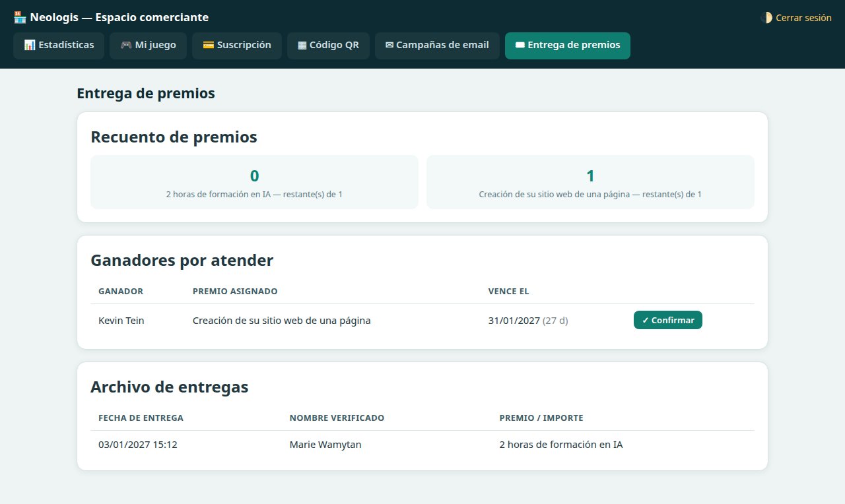Click the 'Ganadores por atender' heading
The width and height of the screenshot is (845, 504).
[182, 260]
